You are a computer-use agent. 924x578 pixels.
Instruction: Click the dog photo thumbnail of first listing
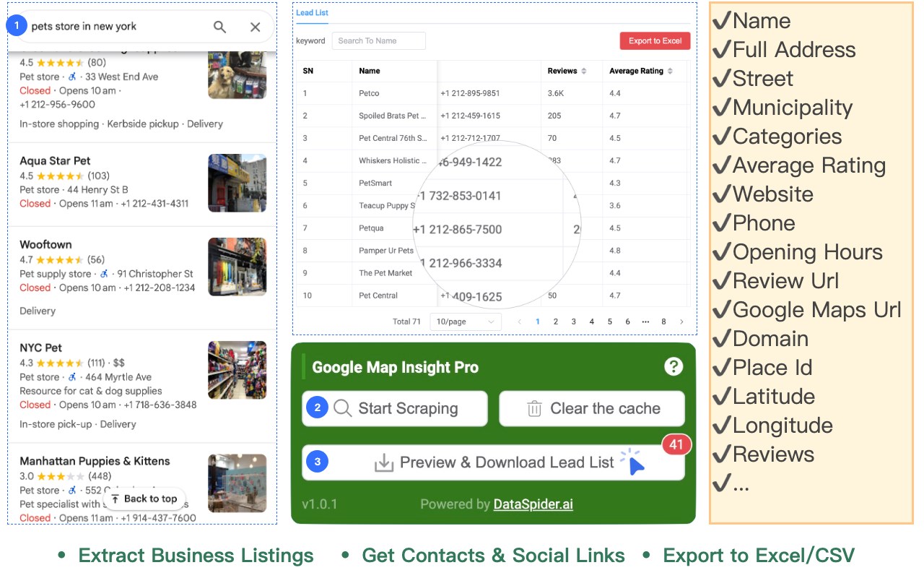(x=237, y=74)
